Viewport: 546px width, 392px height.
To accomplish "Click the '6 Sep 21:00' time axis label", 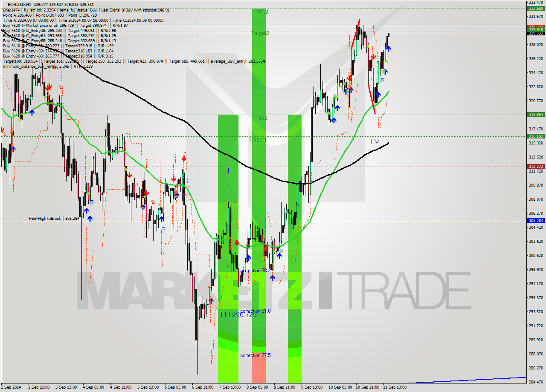I will (203, 388).
